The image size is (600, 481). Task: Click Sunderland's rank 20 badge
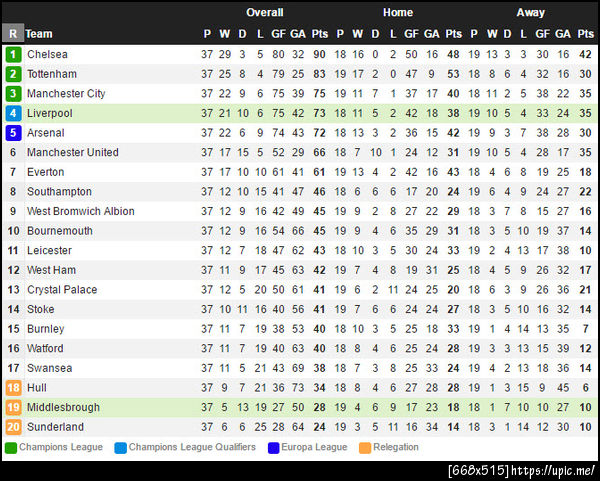pyautogui.click(x=13, y=427)
